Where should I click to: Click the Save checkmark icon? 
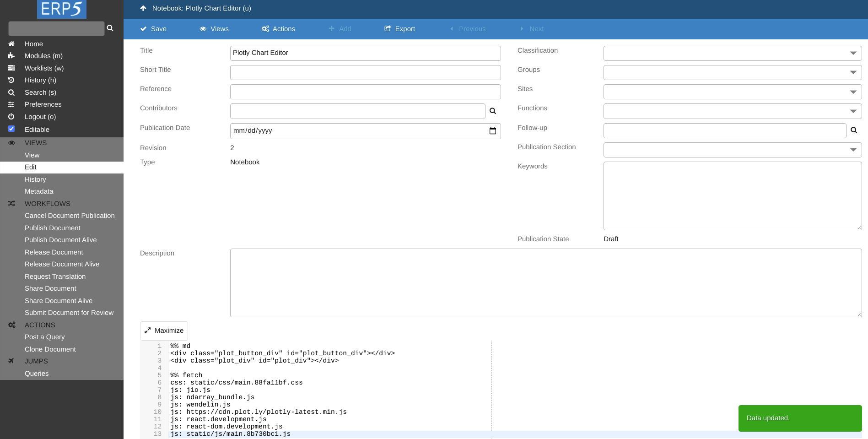144,29
